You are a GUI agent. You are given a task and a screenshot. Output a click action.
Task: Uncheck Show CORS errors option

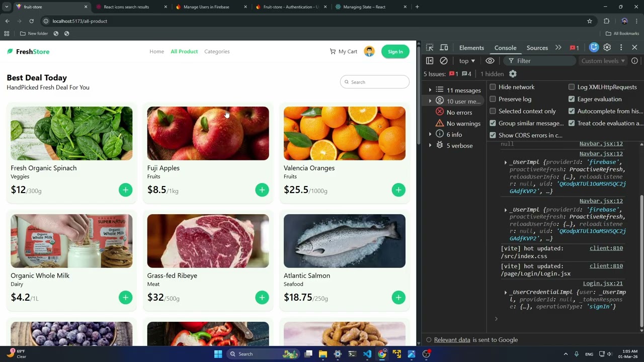(x=493, y=135)
